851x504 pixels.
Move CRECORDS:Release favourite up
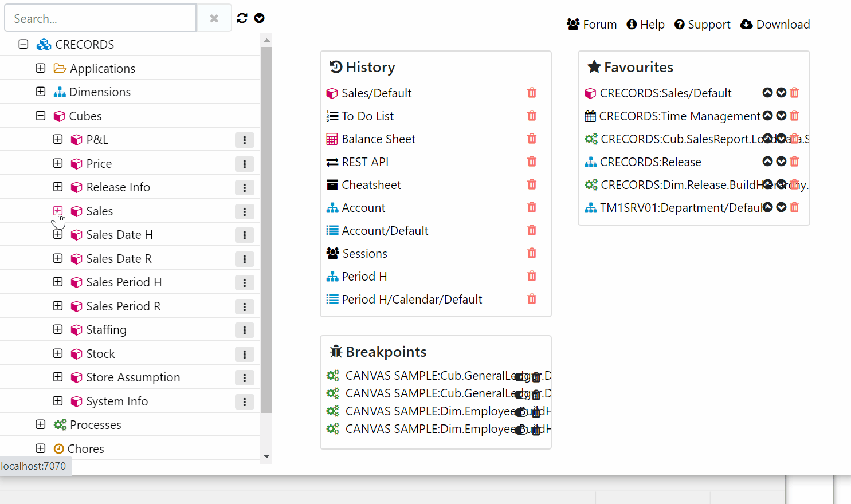(x=767, y=162)
